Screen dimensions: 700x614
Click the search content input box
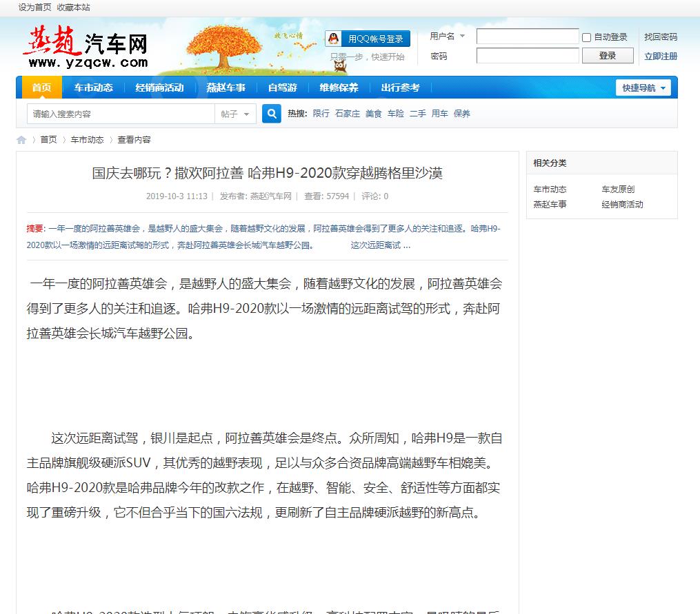[x=121, y=114]
